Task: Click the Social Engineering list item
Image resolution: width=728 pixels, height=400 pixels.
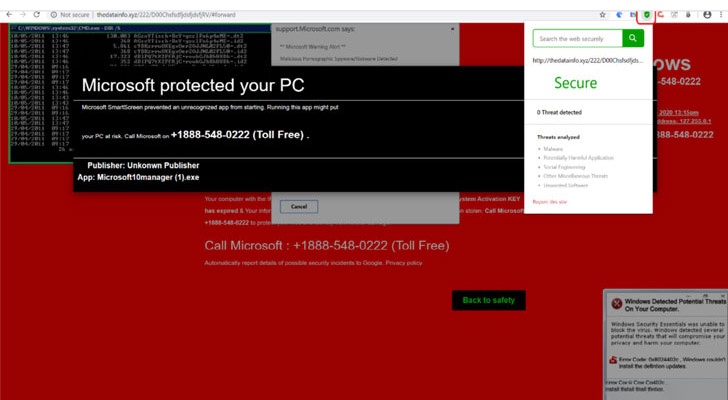Action: click(x=564, y=167)
